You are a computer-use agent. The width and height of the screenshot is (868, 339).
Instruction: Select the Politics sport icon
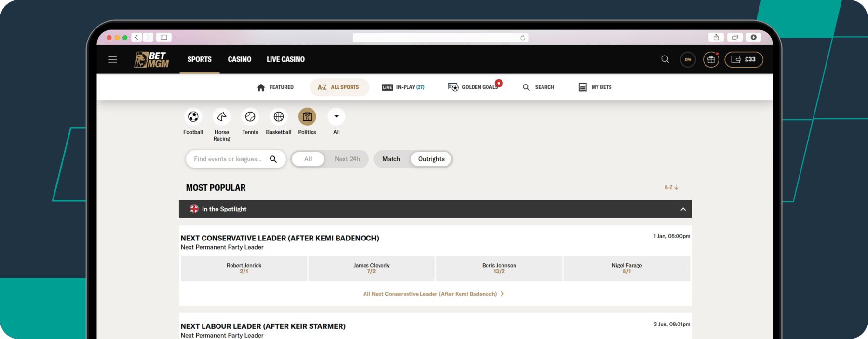tap(307, 117)
